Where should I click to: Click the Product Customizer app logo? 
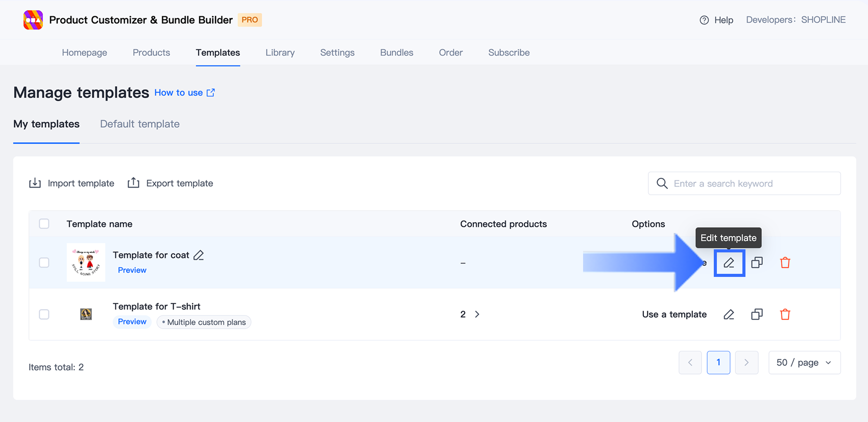pyautogui.click(x=33, y=20)
